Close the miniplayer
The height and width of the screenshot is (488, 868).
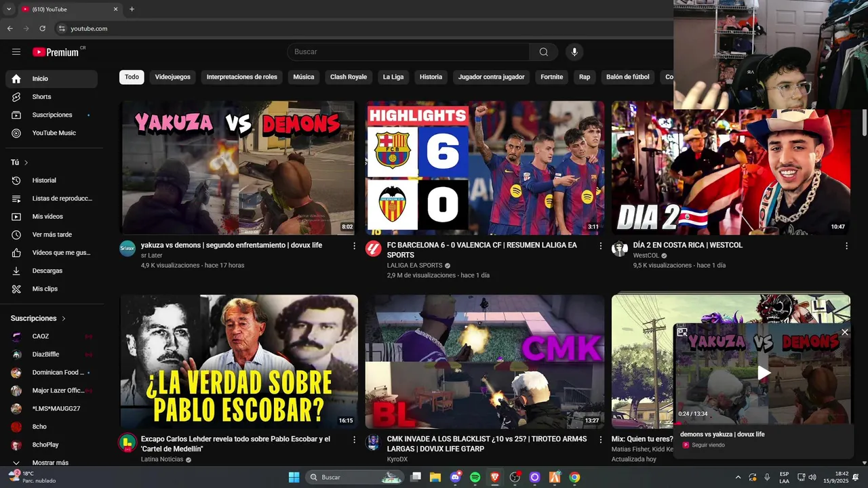click(844, 332)
